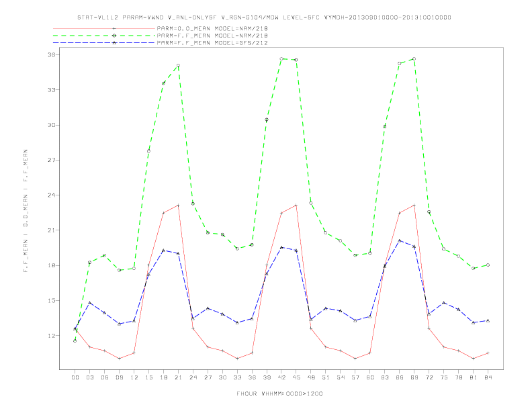Viewport: 532px width, 411px height.
Task: Click x-axis tick label 69
Action: click(x=414, y=377)
